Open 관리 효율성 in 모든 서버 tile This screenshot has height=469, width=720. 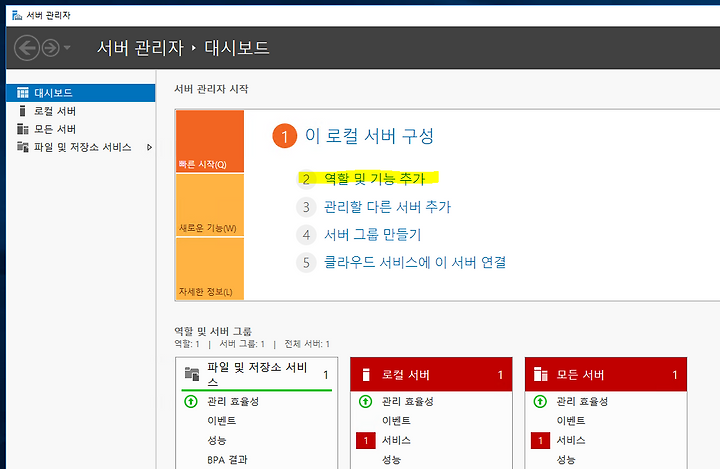[582, 401]
